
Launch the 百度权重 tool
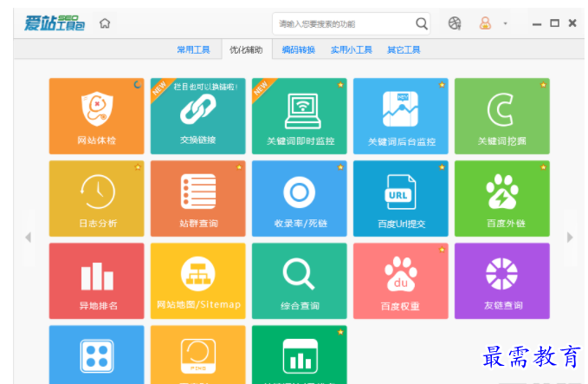pyautogui.click(x=400, y=281)
